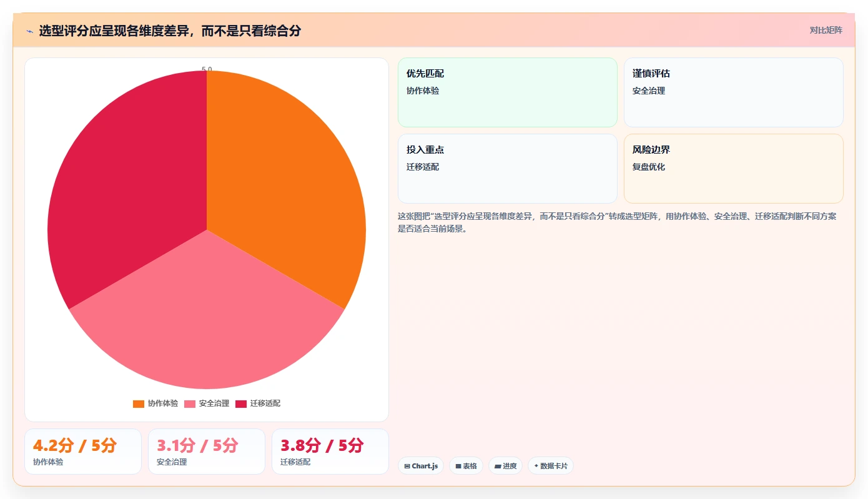Click the 3.1分 / 5分 score card
Viewport: 868px width, 499px height.
pyautogui.click(x=207, y=452)
